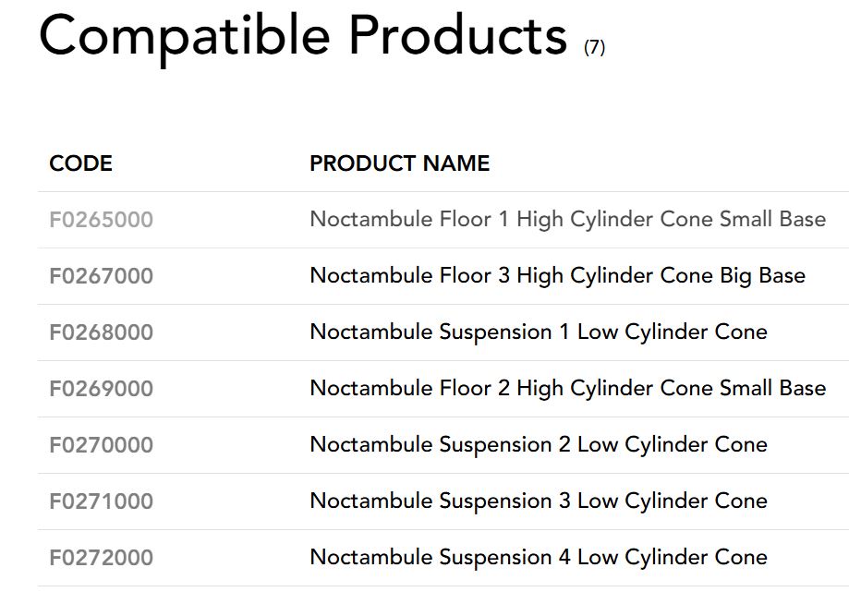Click the PRODUCT NAME column header
Screen dimensions: 849x616
tap(399, 163)
